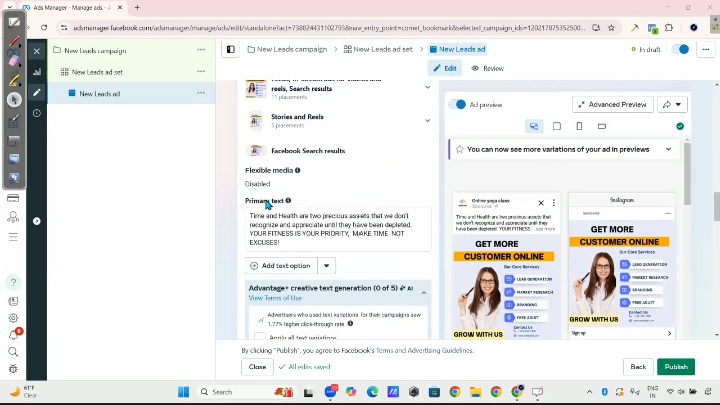The width and height of the screenshot is (720, 405).
Task: Click New Leads ad breadcrumb
Action: 457,49
